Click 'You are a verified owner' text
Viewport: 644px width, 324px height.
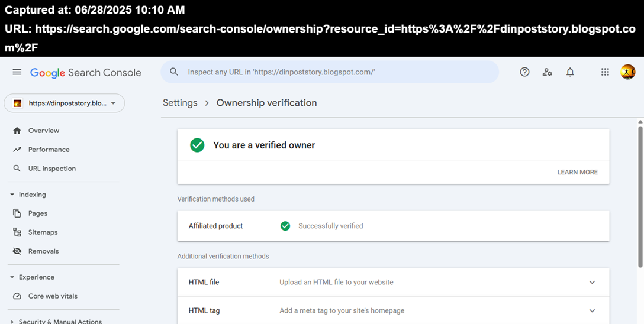264,145
